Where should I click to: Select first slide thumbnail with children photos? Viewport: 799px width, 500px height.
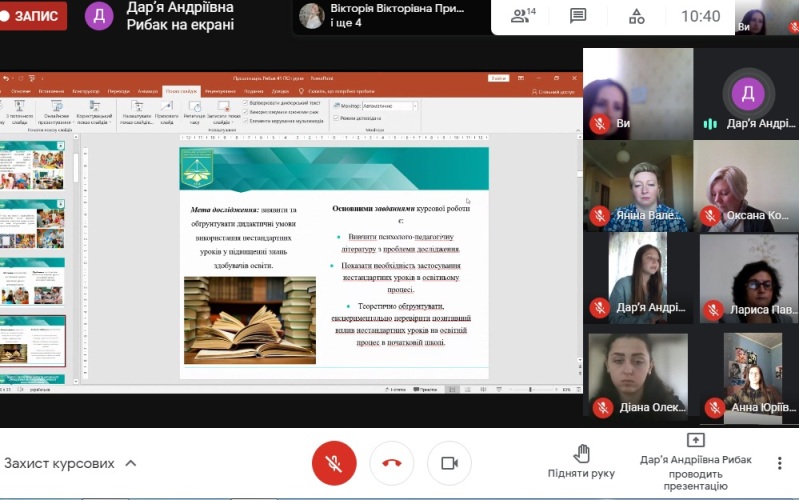point(33,166)
